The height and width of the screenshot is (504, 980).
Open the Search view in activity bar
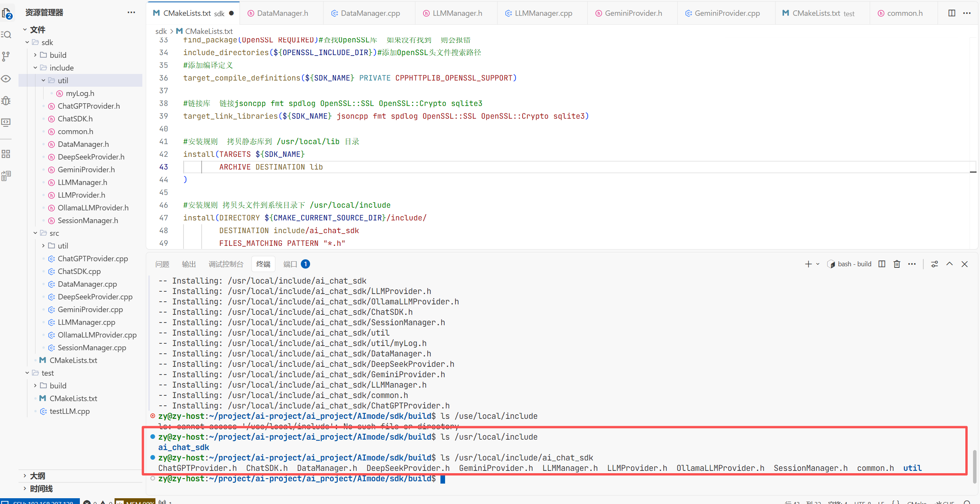[7, 35]
